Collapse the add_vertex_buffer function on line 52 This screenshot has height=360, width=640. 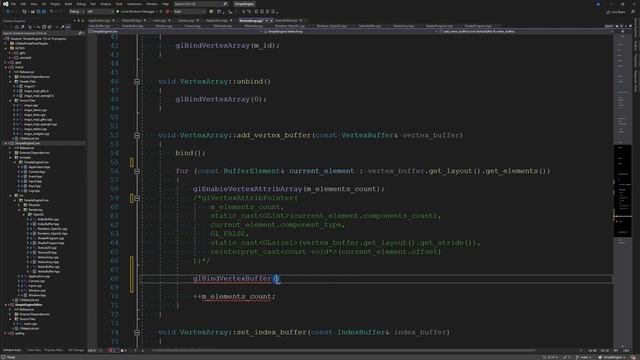click(137, 136)
